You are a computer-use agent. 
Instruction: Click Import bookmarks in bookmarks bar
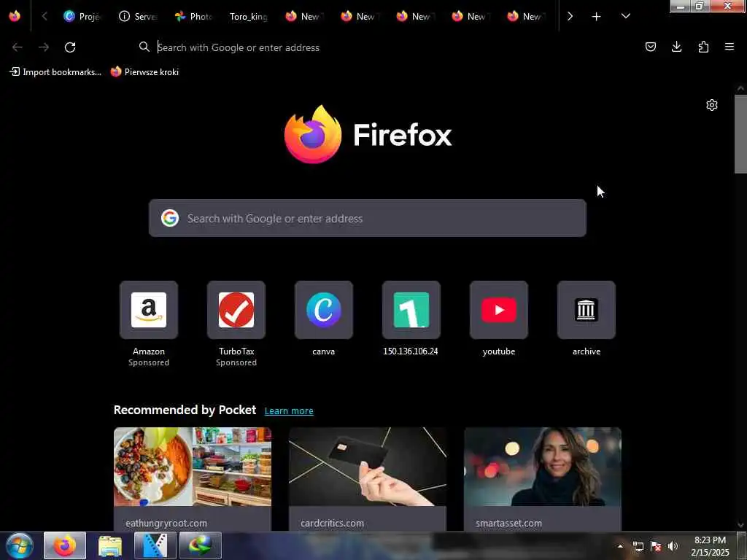tap(55, 72)
